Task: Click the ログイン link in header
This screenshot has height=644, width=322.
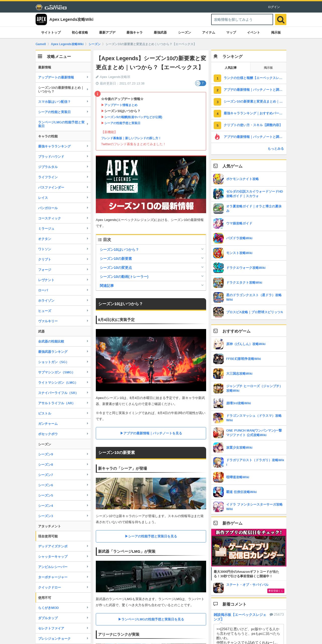Action: click(274, 7)
